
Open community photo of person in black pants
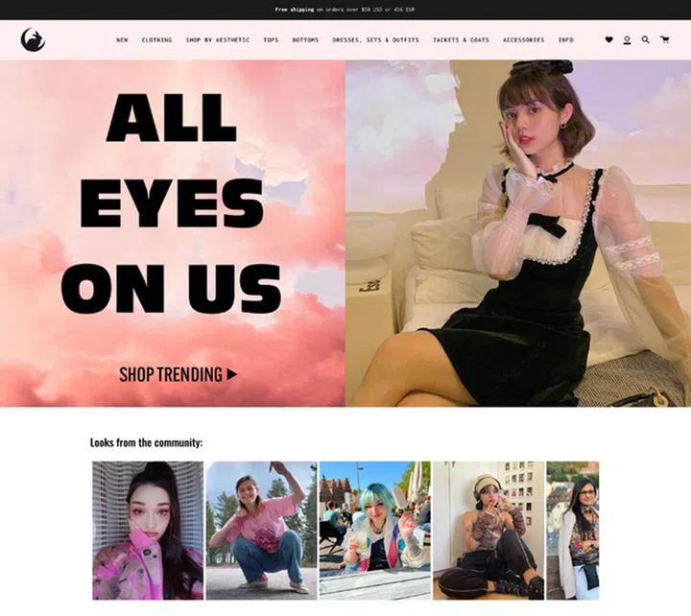point(488,531)
